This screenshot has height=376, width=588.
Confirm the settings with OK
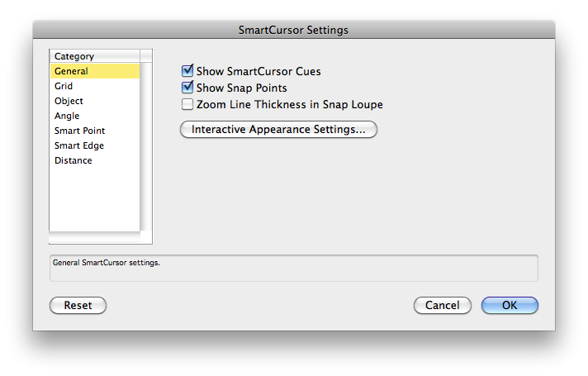tap(510, 305)
